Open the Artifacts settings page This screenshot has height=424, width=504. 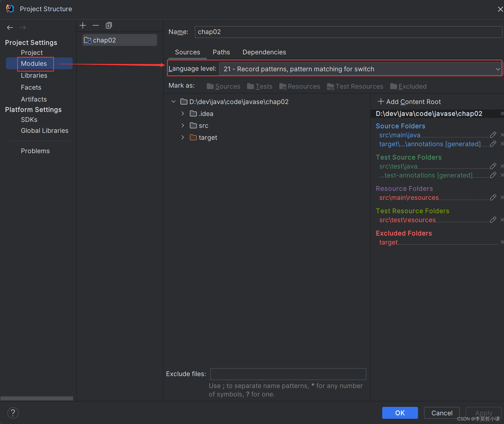point(34,99)
